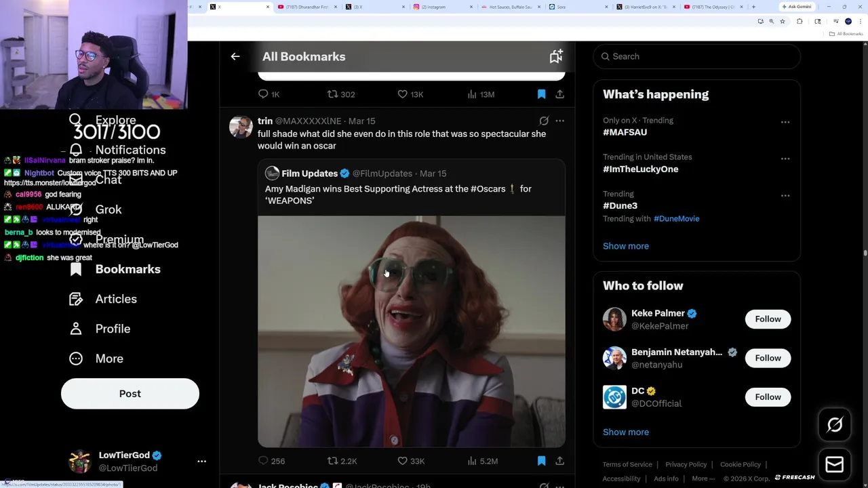This screenshot has height=488, width=868.
Task: Open Cookie Policy link
Action: (741, 464)
